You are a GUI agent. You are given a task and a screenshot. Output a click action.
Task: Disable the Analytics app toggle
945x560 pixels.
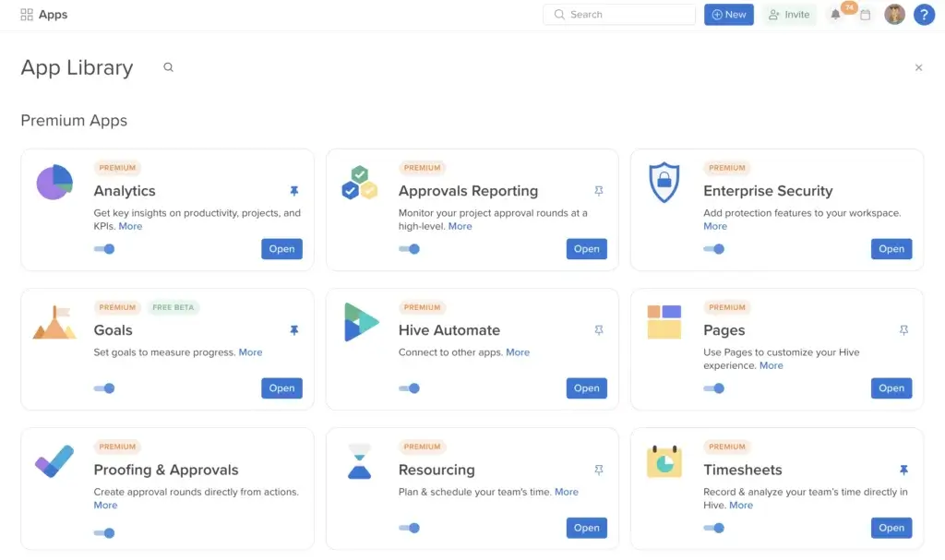(104, 249)
